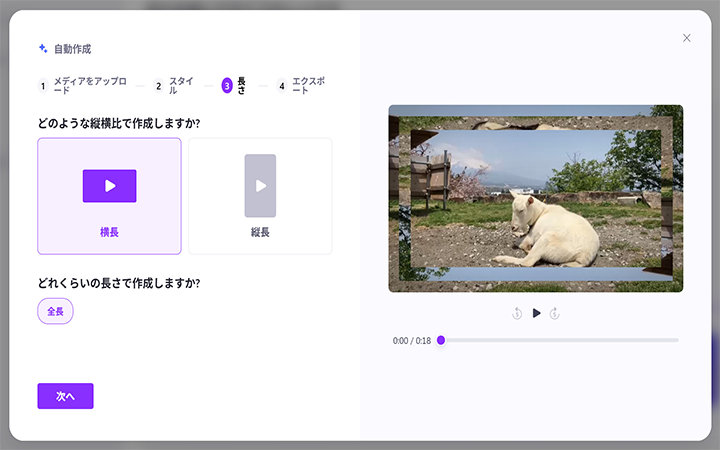Viewport: 720px width, 450px height.
Task: Go to step 1 メディアをアップロード
Action: pyautogui.click(x=83, y=86)
